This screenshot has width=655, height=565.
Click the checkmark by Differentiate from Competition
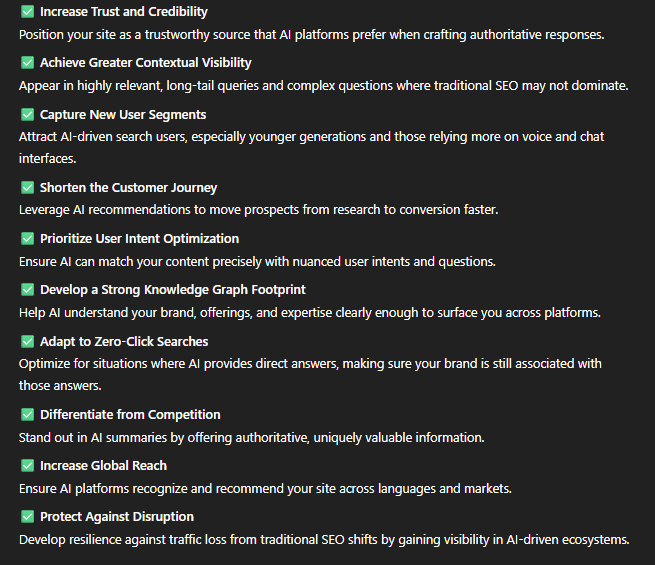[28, 415]
